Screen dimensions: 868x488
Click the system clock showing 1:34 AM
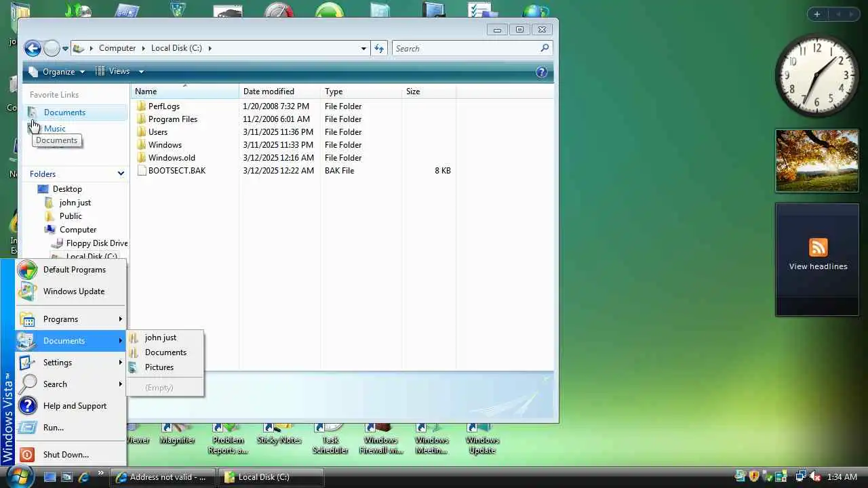pos(842,477)
